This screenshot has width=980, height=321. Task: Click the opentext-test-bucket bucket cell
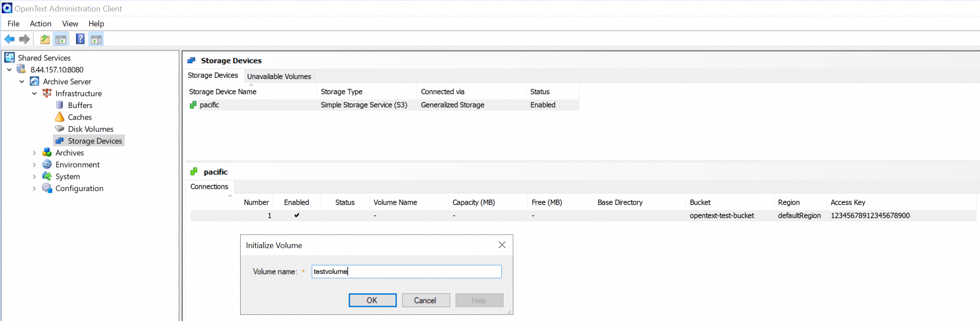click(x=722, y=216)
